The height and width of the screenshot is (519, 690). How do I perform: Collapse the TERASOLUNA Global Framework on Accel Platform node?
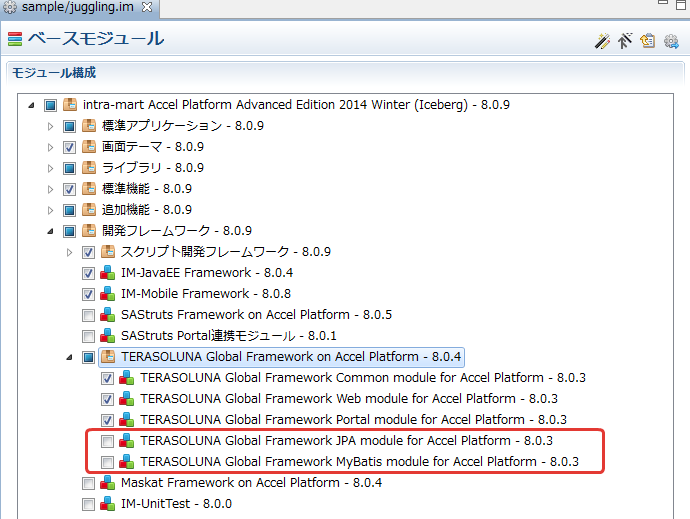[x=69, y=357]
